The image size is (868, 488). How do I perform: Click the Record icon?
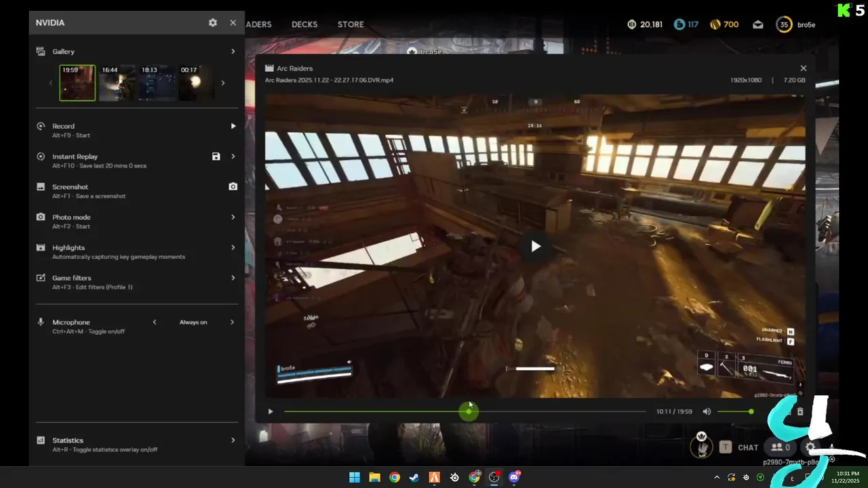[x=41, y=126]
